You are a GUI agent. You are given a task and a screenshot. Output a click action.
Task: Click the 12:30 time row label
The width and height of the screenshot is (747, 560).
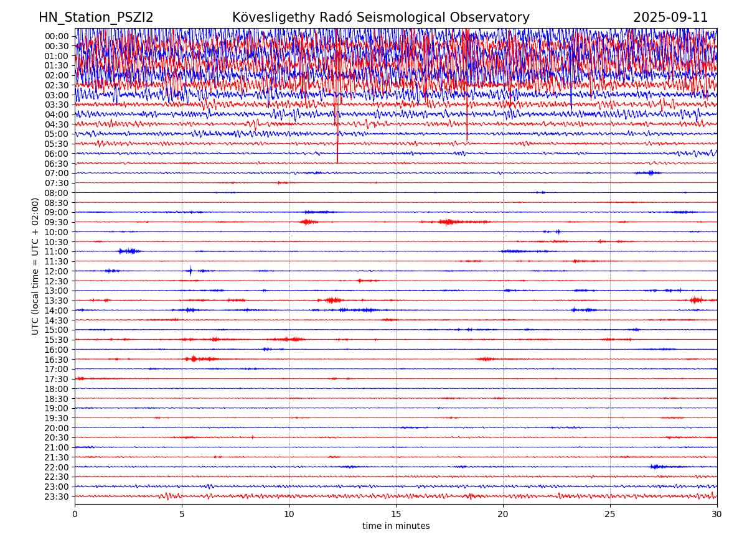point(57,281)
